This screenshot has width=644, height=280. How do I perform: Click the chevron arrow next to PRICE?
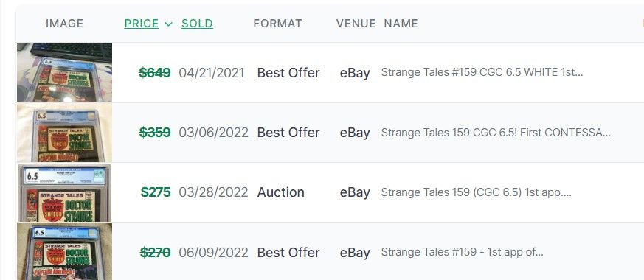click(168, 24)
